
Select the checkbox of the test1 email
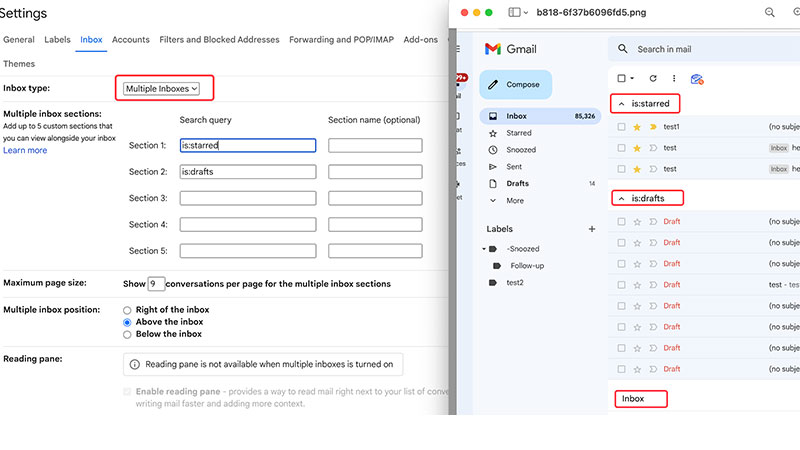pos(621,127)
